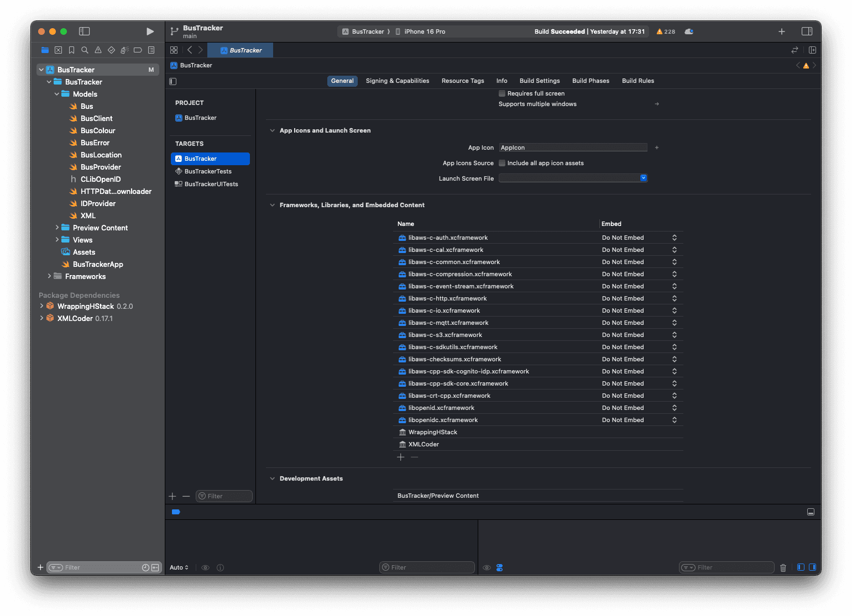Image resolution: width=852 pixels, height=616 pixels.
Task: Open the Test navigator diamond icon
Action: (111, 50)
